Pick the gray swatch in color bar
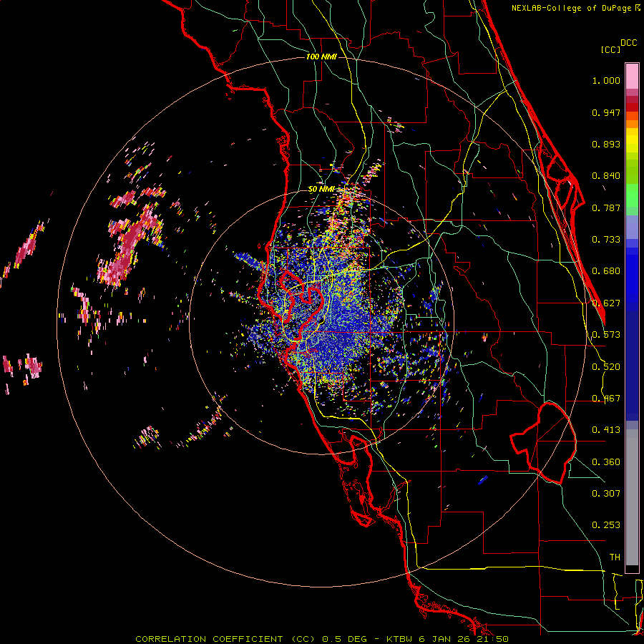The width and height of the screenshot is (644, 644). point(632,497)
